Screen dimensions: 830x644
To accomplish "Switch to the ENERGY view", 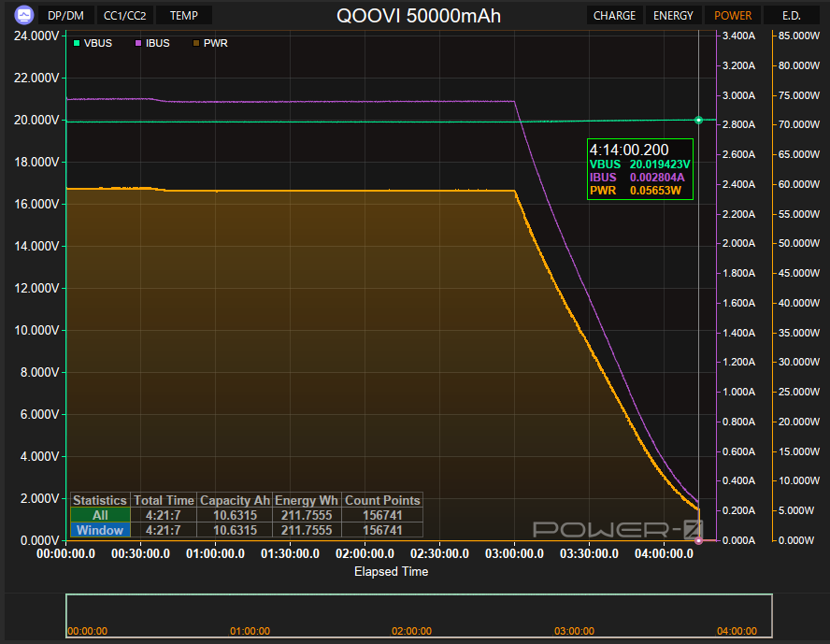I will tap(673, 15).
